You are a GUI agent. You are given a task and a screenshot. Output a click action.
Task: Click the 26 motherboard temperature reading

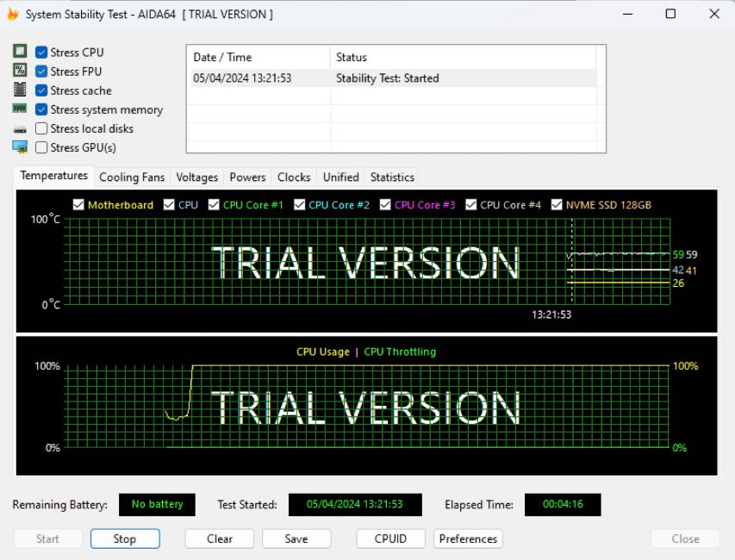pyautogui.click(x=678, y=283)
